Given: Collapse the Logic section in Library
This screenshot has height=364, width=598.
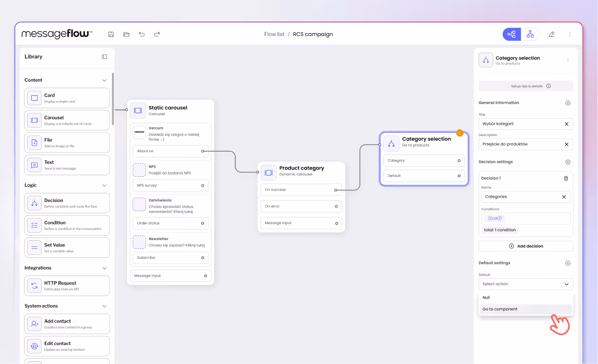Looking at the screenshot, I should [x=104, y=185].
